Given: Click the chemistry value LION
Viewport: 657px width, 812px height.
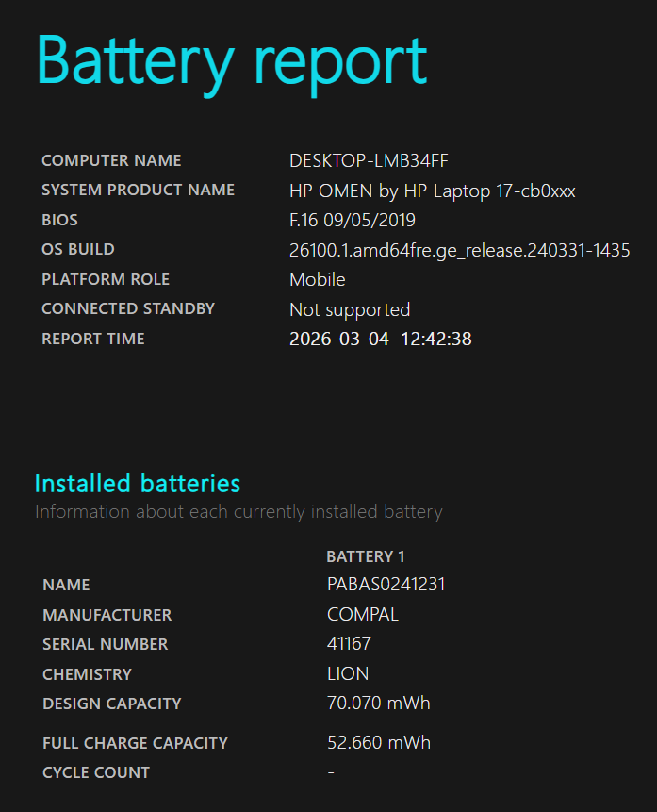Looking at the screenshot, I should click(348, 674).
